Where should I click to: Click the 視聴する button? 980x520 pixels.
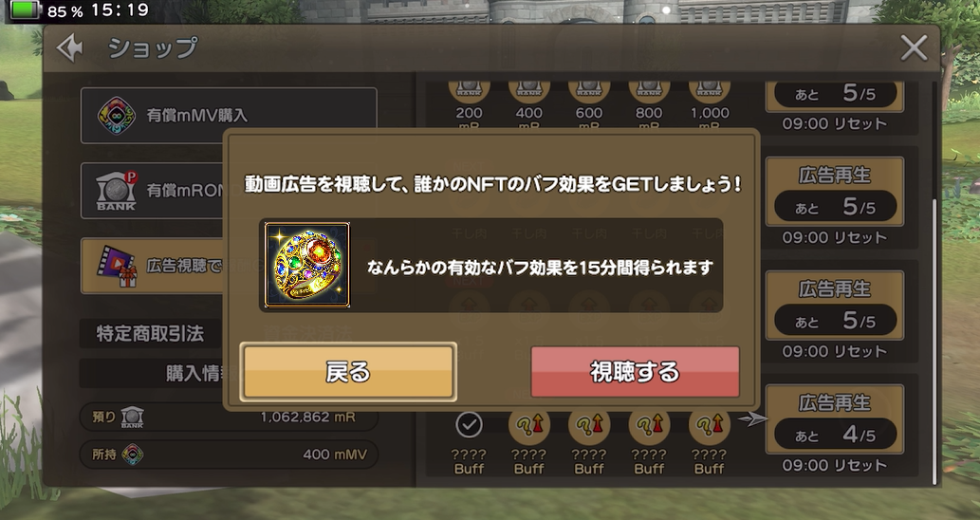click(635, 372)
